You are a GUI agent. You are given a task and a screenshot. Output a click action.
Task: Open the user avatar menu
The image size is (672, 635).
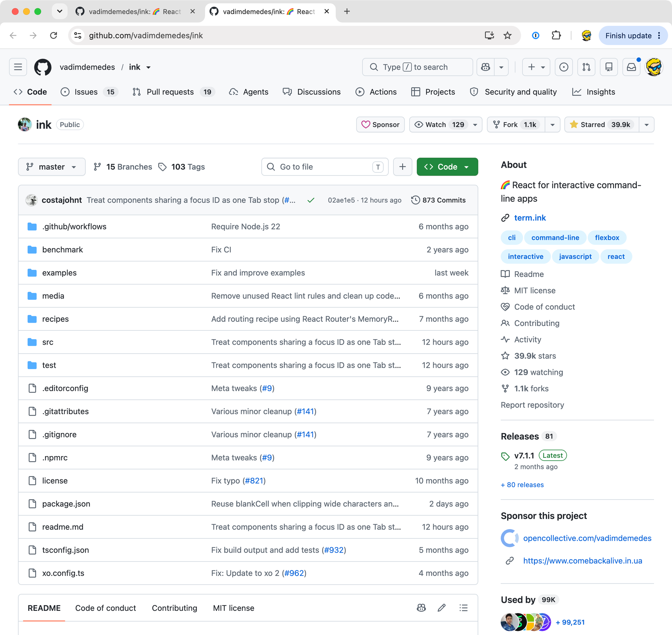[x=654, y=67]
